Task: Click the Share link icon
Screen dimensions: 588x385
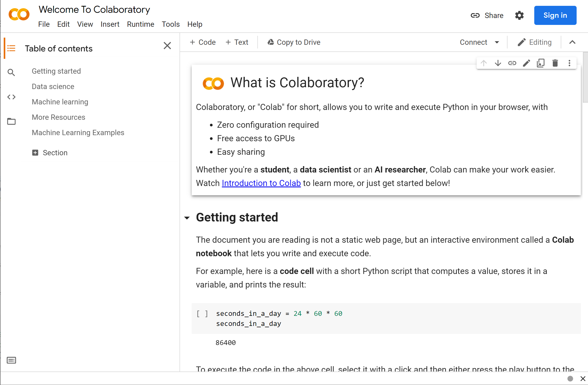Action: point(475,15)
